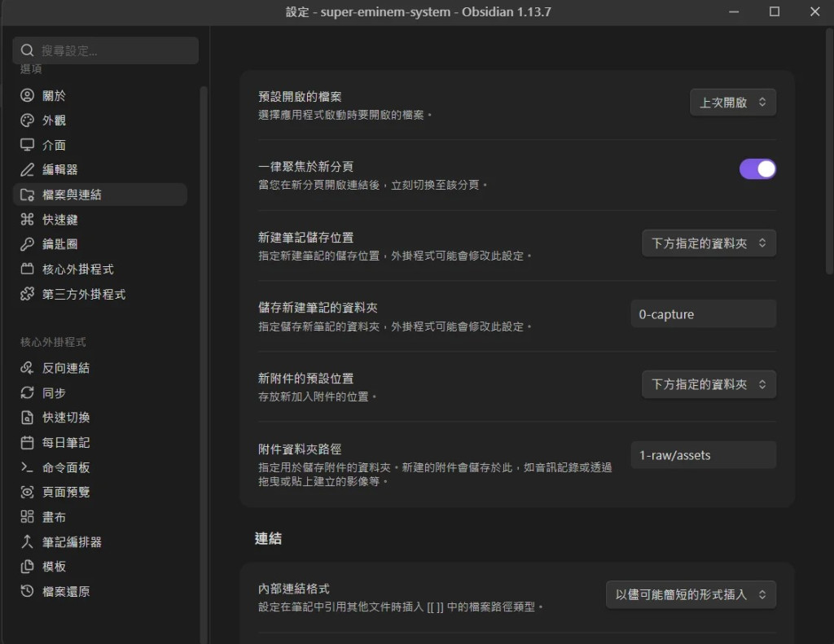Click the 快速鍵 command-key icon
Image resolution: width=834 pixels, height=644 pixels.
tap(27, 219)
